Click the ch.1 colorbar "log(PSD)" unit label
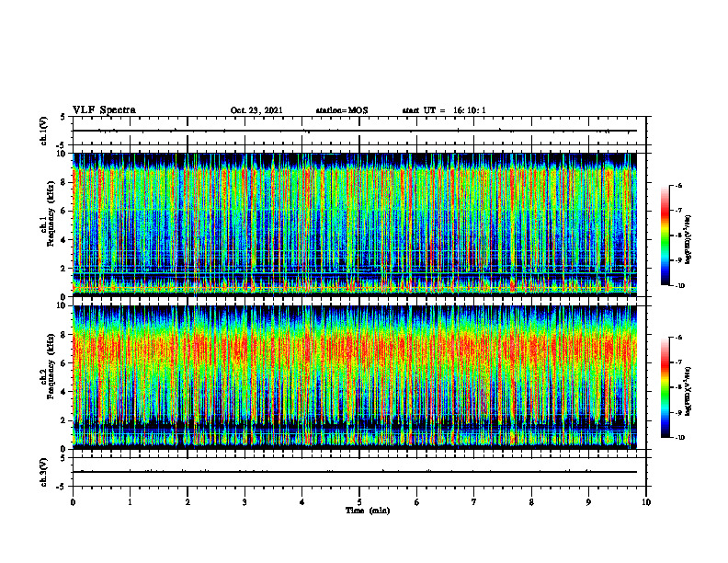The width and height of the screenshot is (728, 563). tap(688, 239)
